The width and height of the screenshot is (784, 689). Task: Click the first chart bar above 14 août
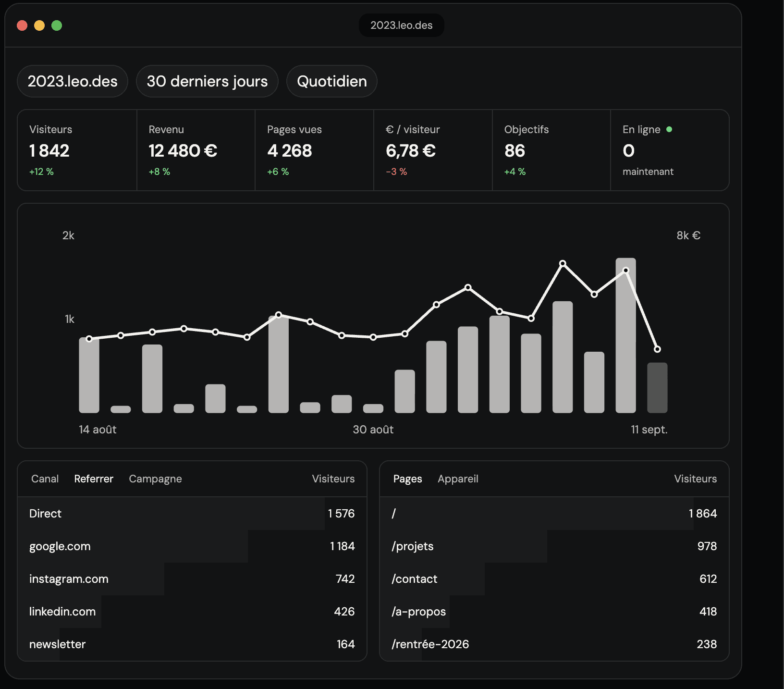[x=89, y=375]
